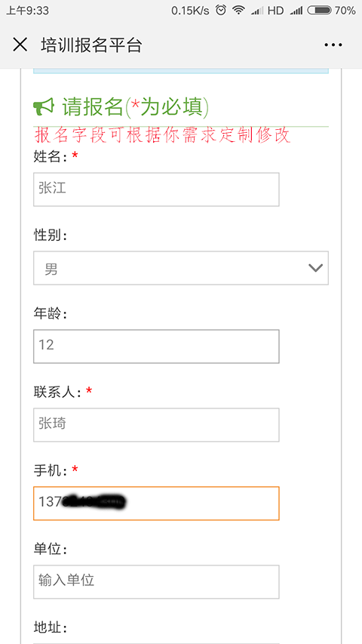362x644 pixels.
Task: Tap the battery indicator in status bar
Action: (x=319, y=11)
